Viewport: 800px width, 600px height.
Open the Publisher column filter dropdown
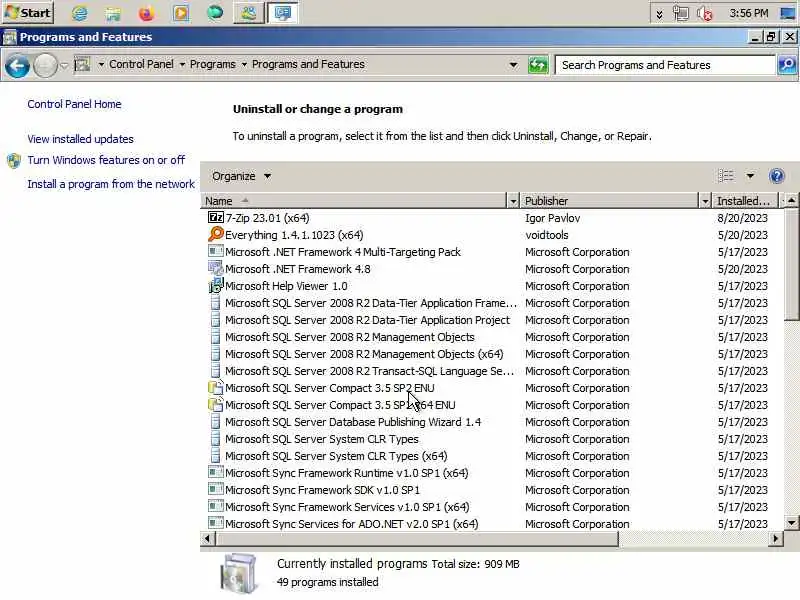tap(705, 201)
